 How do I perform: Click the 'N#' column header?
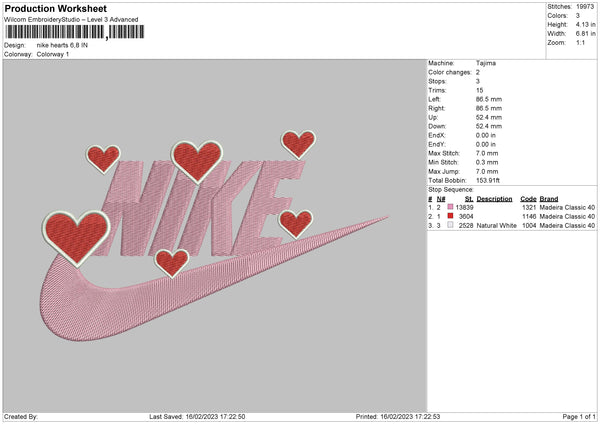[x=441, y=199]
